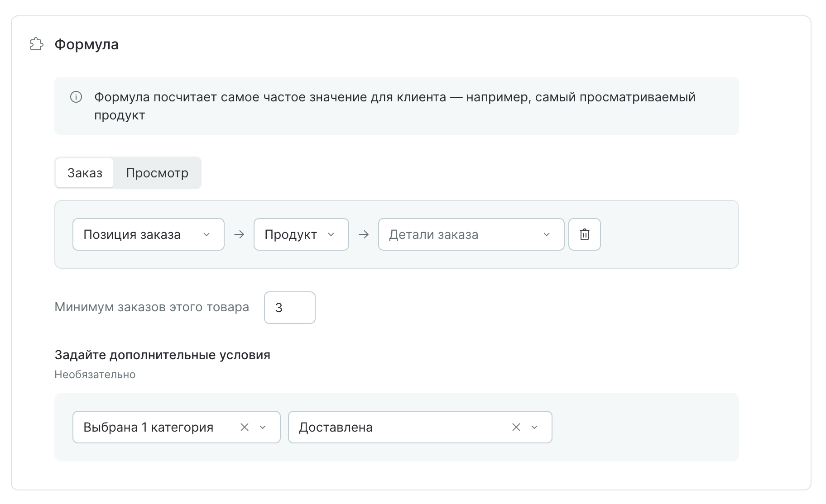826x504 pixels.
Task: Open the Детали заказа dropdown
Action: [x=471, y=234]
